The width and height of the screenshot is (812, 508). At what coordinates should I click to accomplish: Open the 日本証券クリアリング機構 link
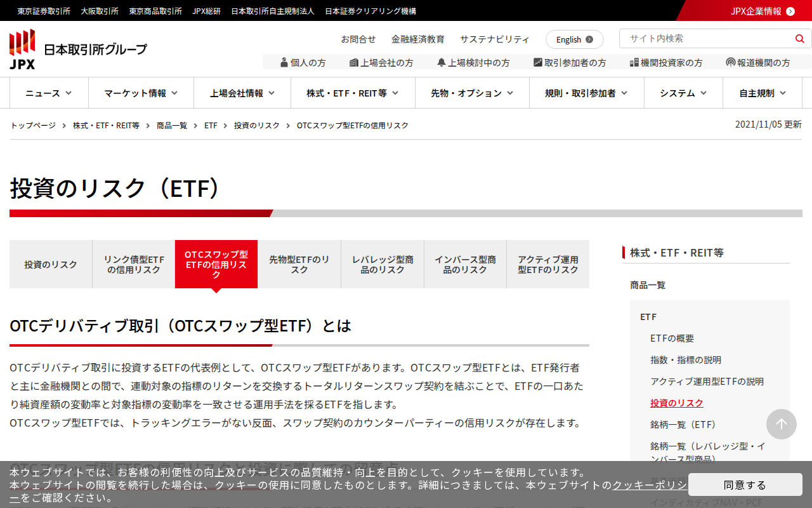[370, 11]
